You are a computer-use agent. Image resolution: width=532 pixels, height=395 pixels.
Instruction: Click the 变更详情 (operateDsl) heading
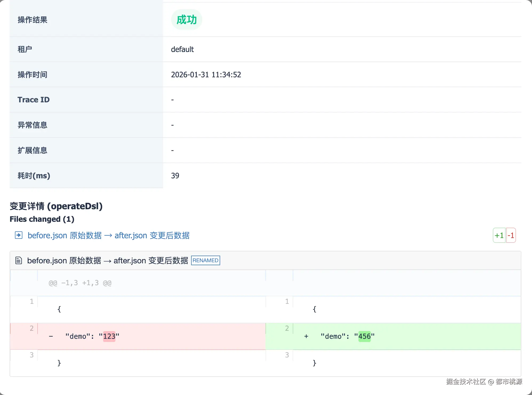coord(56,206)
